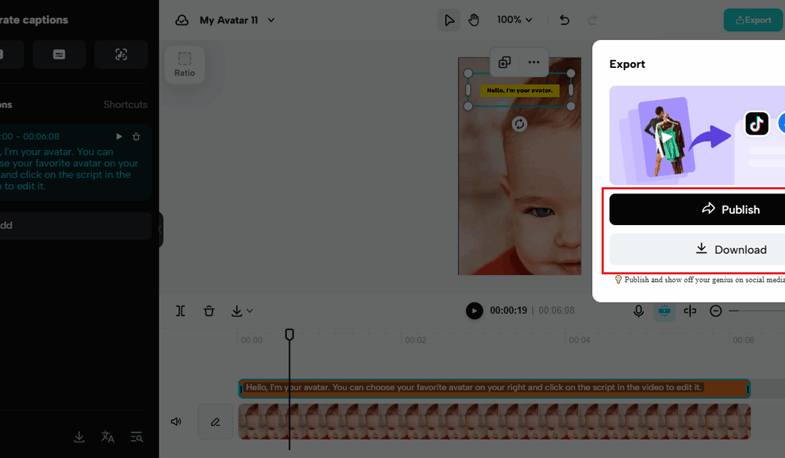Expand the My Avatar 11 project dropdown

[271, 20]
